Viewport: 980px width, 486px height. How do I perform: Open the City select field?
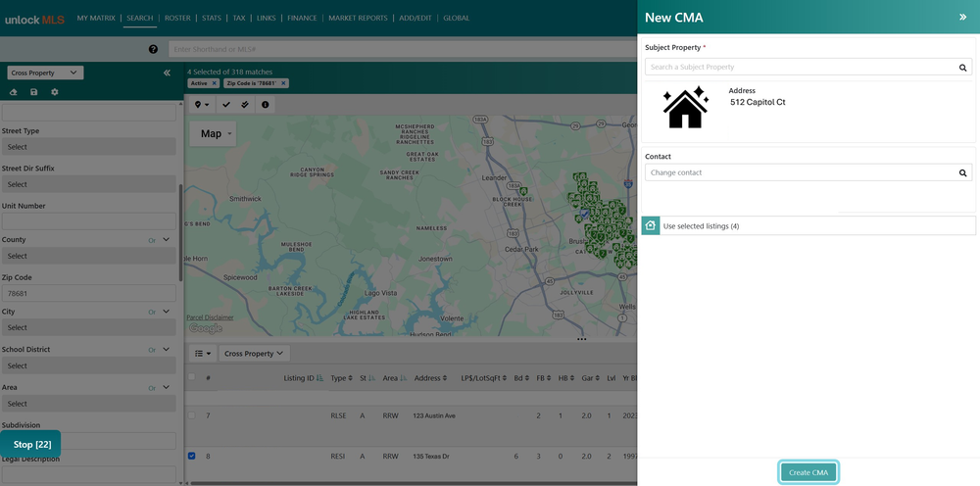tap(88, 327)
